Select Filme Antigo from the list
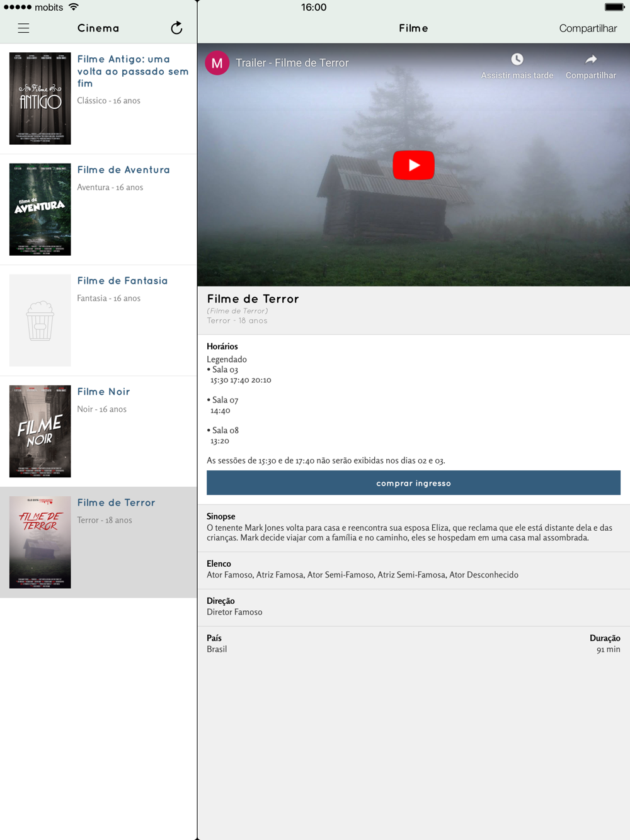630x840 pixels. (x=98, y=99)
